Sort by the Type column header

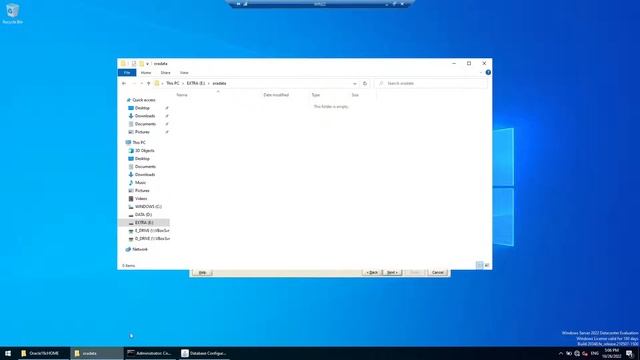pyautogui.click(x=316, y=95)
